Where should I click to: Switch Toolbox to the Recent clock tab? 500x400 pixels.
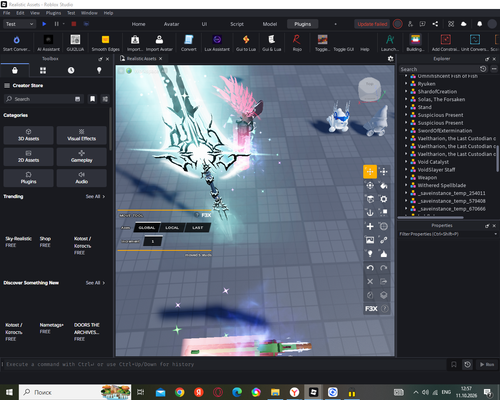tap(71, 70)
